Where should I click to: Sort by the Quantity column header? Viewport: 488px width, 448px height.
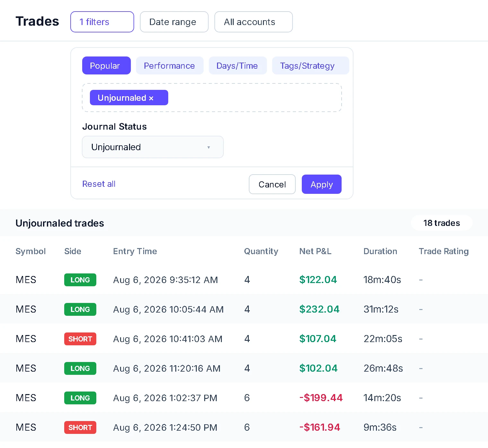pyautogui.click(x=261, y=251)
